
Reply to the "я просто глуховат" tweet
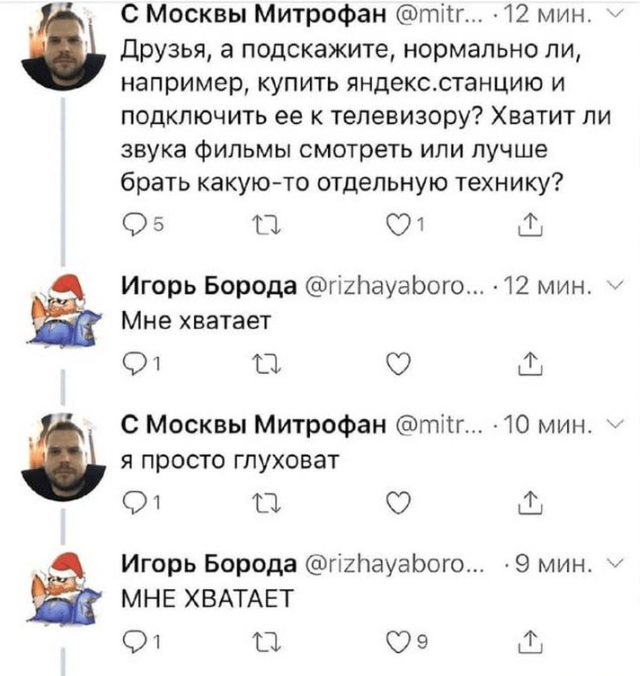131,505
